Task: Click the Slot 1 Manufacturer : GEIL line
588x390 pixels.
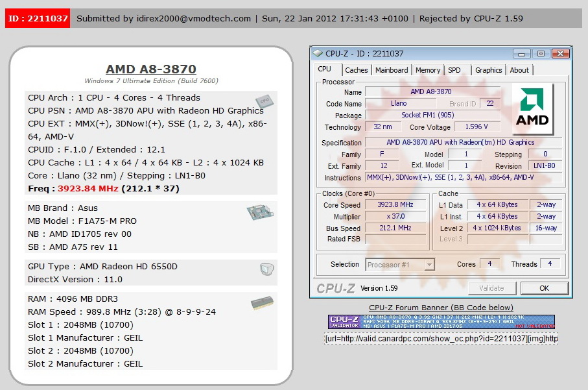Action: click(85, 338)
